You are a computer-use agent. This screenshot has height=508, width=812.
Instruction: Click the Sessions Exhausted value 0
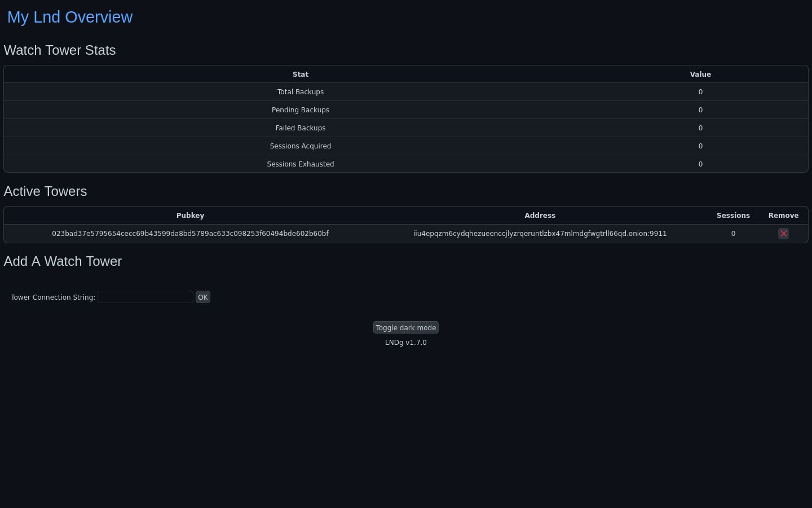pyautogui.click(x=700, y=164)
